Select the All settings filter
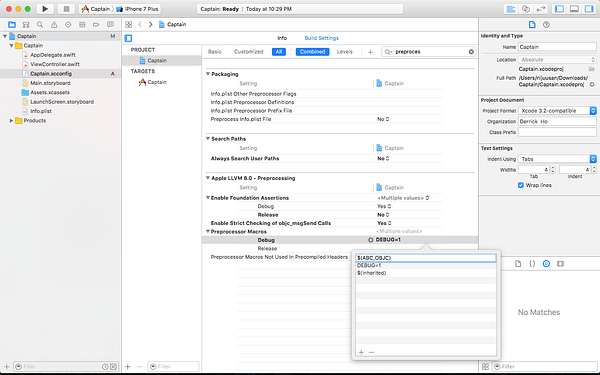This screenshot has width=600, height=375. coord(279,52)
